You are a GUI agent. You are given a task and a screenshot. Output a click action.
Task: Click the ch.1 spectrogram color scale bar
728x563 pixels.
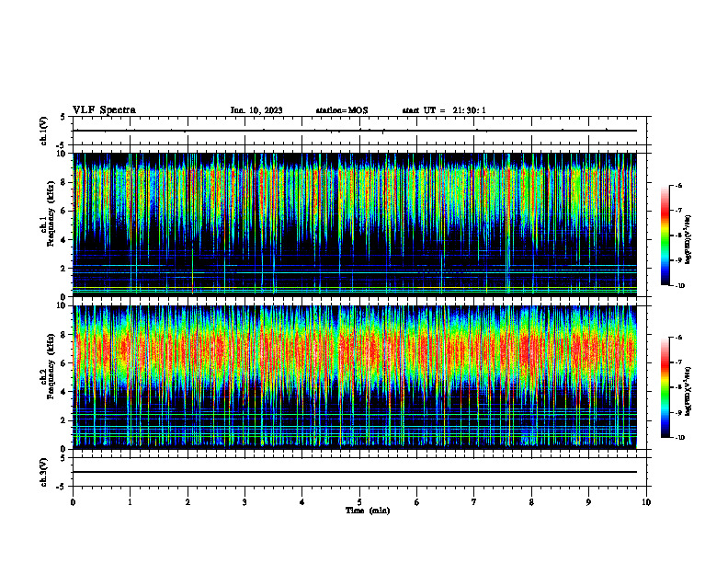(x=665, y=236)
